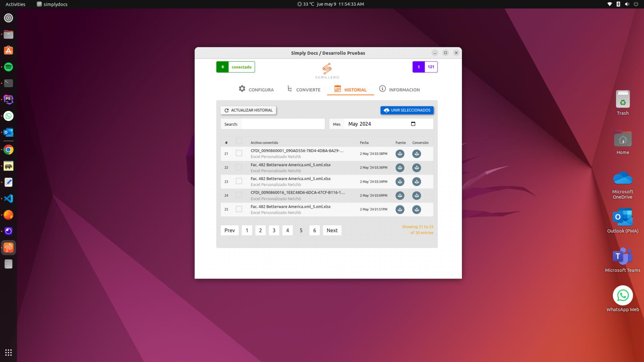Open the month calendar picker icon
Viewport: 644px width, 362px height.
413,124
